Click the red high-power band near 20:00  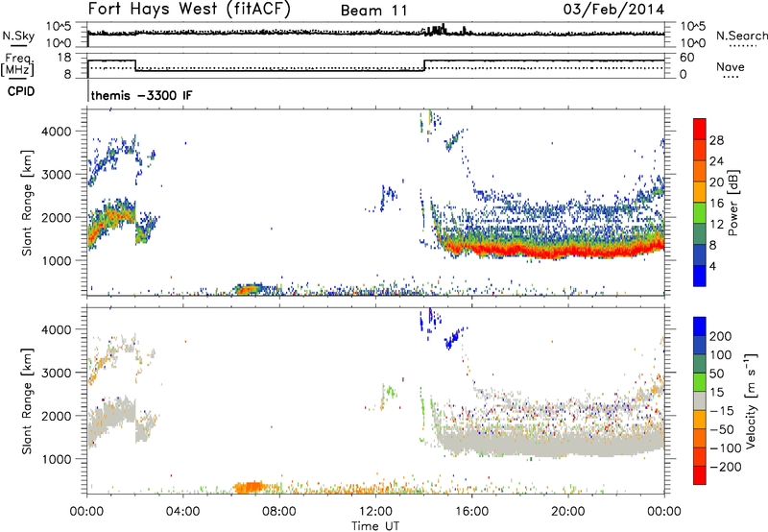tap(568, 252)
